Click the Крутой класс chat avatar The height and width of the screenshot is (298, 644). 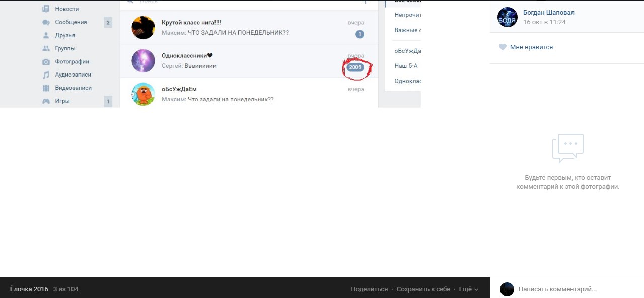(143, 27)
